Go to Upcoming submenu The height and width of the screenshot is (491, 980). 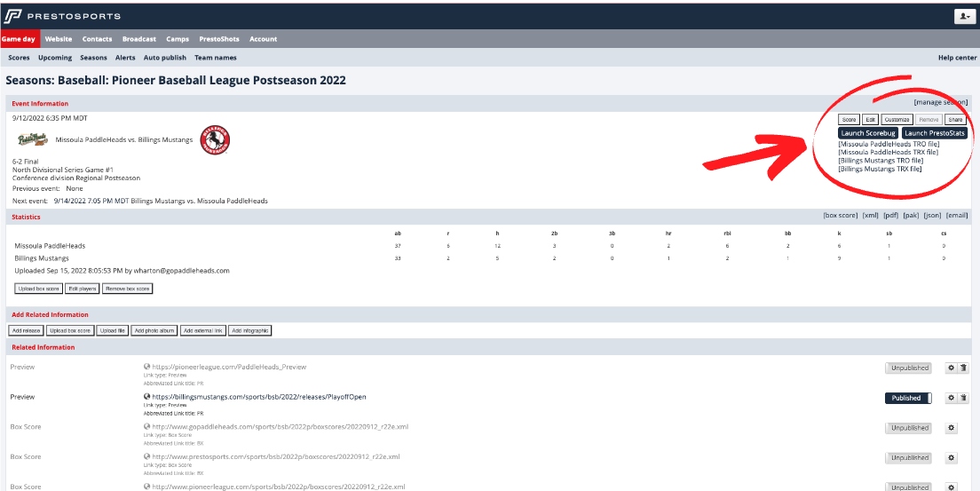(x=55, y=58)
